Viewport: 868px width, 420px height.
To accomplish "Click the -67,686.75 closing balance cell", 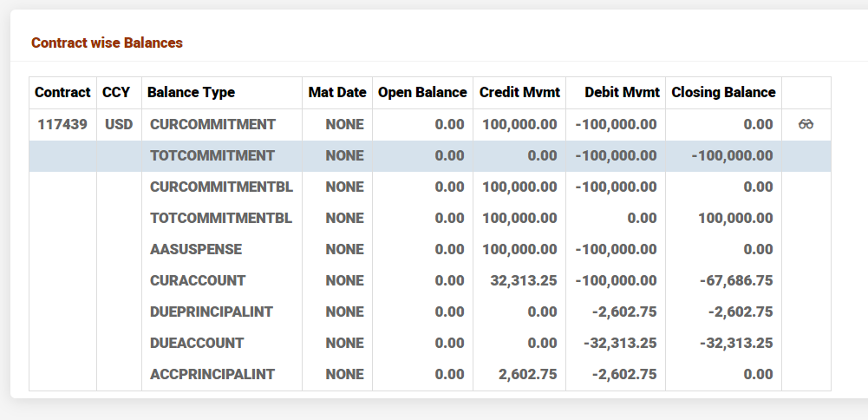I will click(736, 280).
